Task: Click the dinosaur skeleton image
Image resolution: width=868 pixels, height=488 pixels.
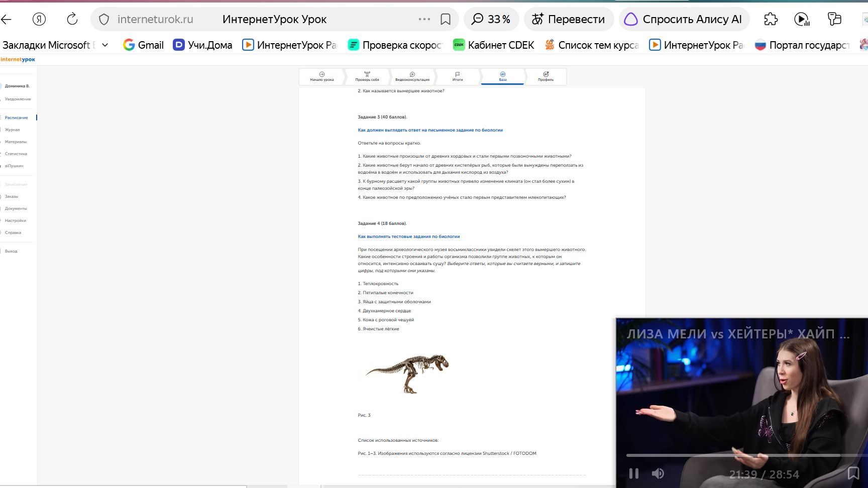Action: [407, 374]
